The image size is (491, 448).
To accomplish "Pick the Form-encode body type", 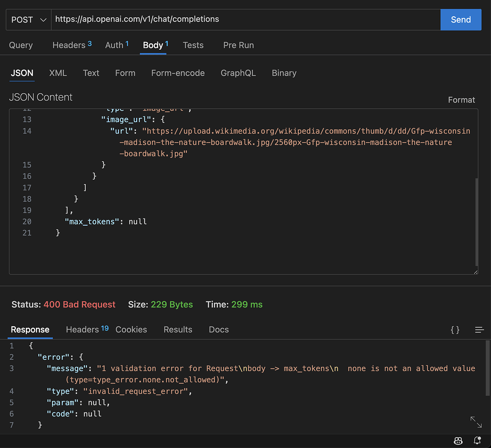I will click(x=178, y=73).
